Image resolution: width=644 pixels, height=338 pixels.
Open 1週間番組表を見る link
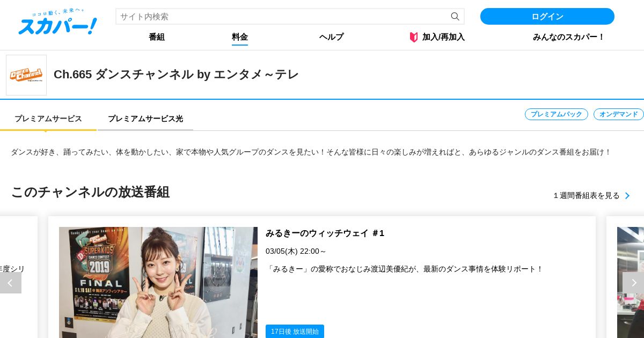[587, 196]
